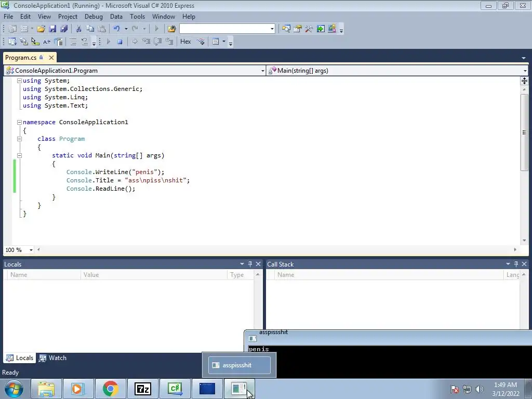Click the Value column header in Locals

(x=154, y=275)
